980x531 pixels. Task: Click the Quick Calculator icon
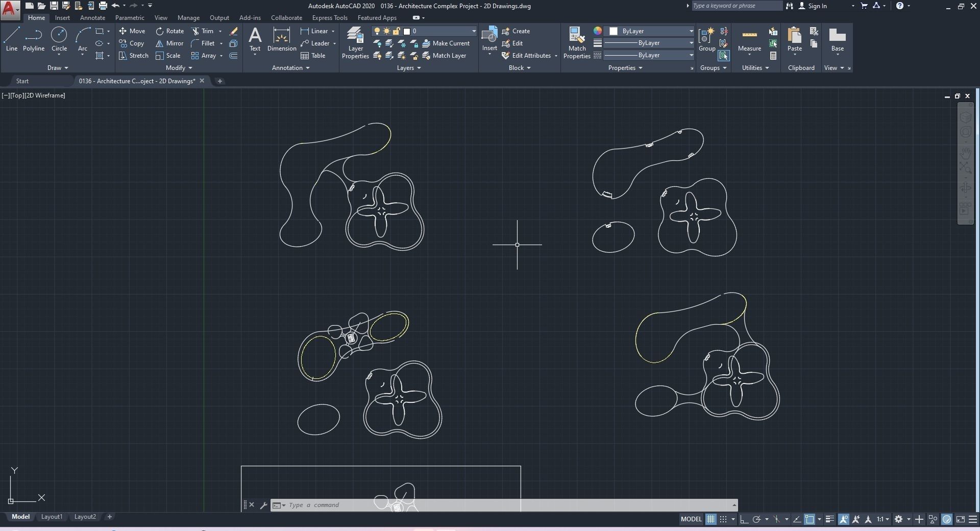773,56
